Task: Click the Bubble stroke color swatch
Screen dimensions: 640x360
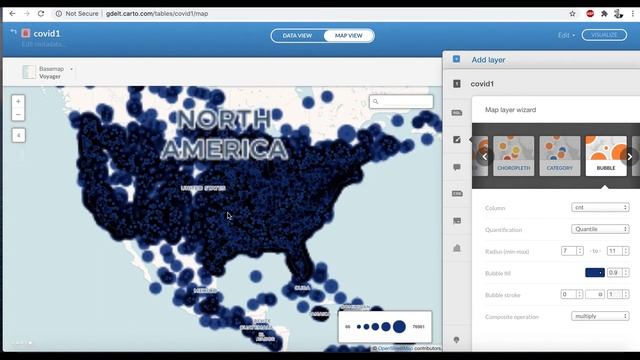Action: (595, 294)
